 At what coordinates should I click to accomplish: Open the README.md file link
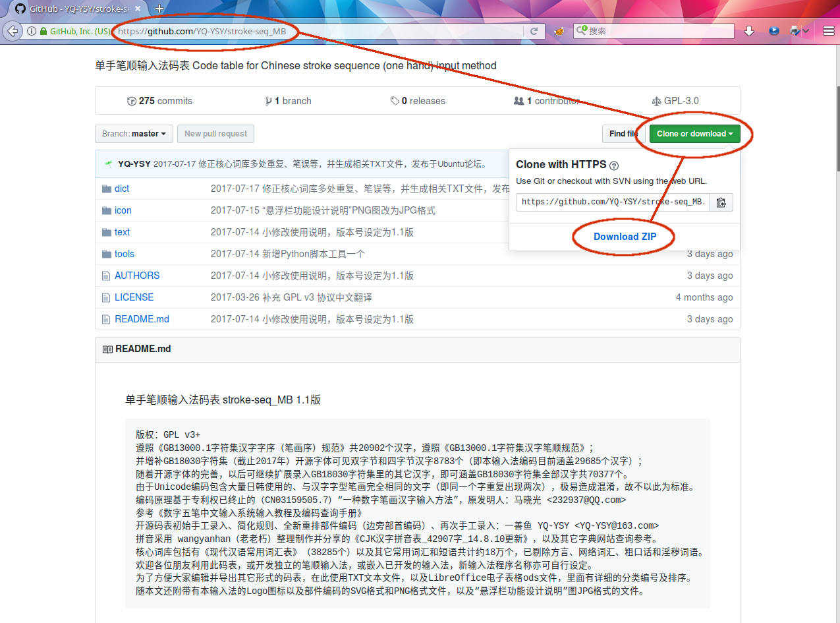(x=142, y=319)
